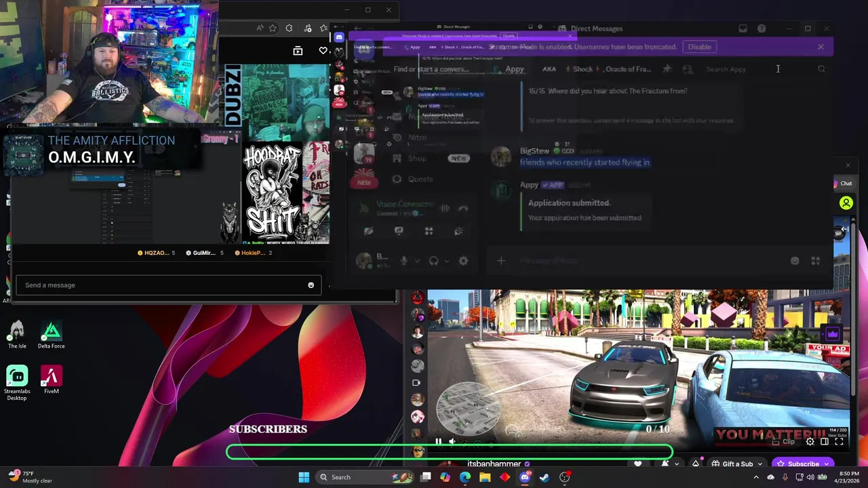Click HokieP top gifter entry
868x488 pixels.
coord(253,253)
